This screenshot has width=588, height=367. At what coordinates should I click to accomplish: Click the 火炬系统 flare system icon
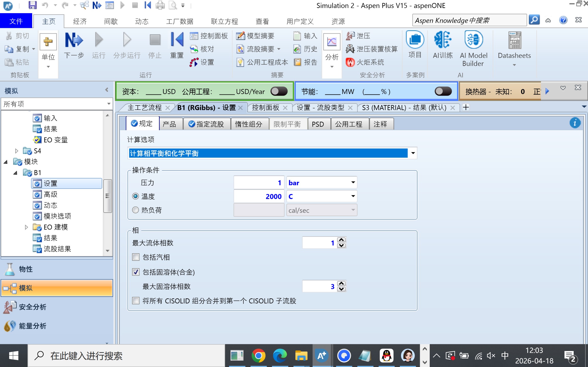tap(350, 62)
